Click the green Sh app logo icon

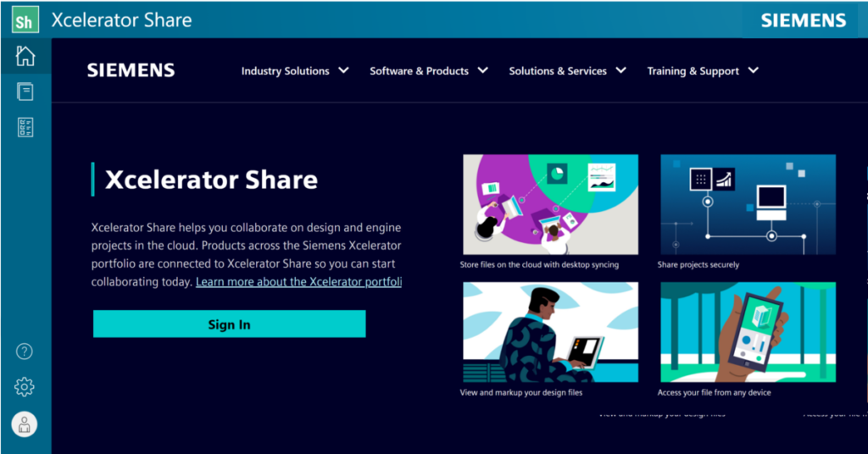(x=25, y=19)
